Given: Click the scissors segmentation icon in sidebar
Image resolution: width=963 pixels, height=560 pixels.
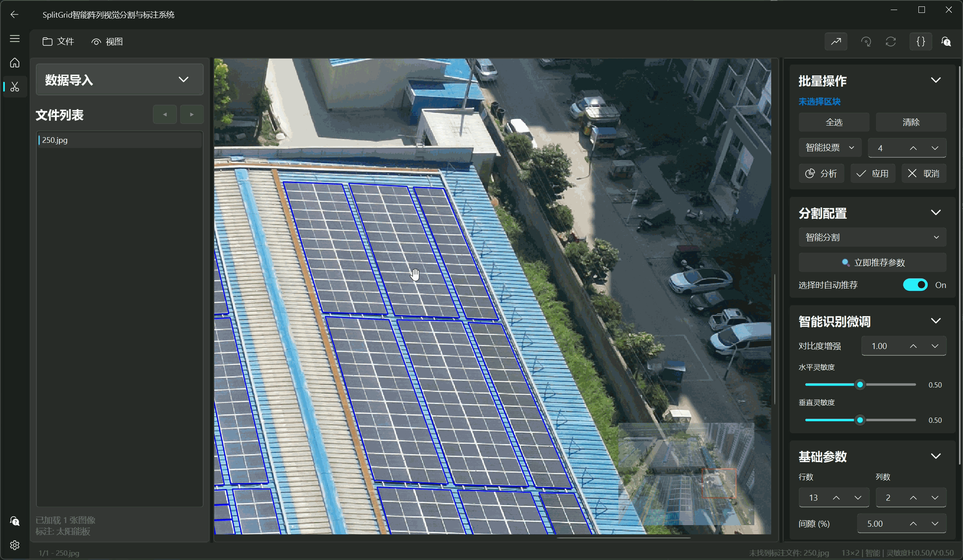Looking at the screenshot, I should click(x=15, y=87).
